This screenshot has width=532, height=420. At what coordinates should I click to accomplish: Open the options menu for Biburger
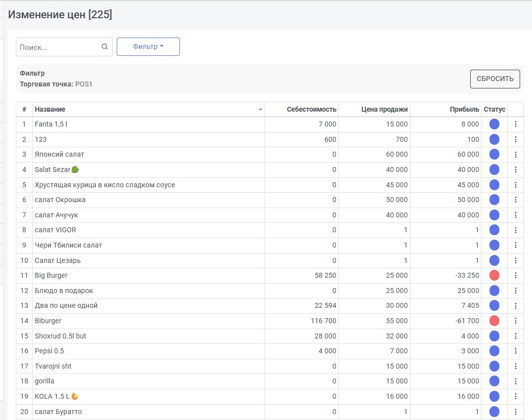coord(515,321)
